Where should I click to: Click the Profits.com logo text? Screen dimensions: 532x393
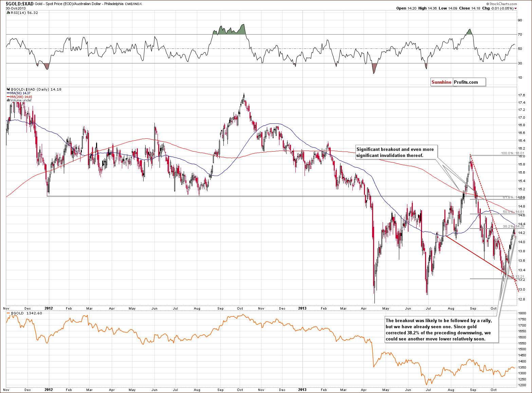[466, 82]
